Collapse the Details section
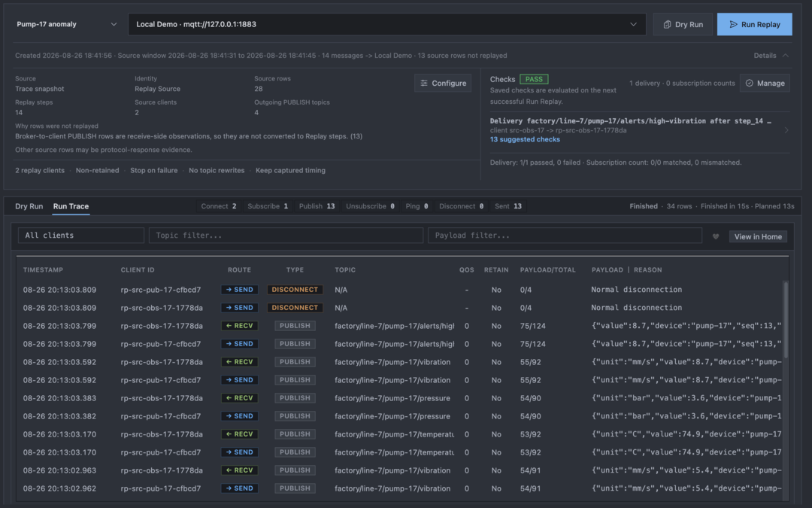 coord(771,56)
